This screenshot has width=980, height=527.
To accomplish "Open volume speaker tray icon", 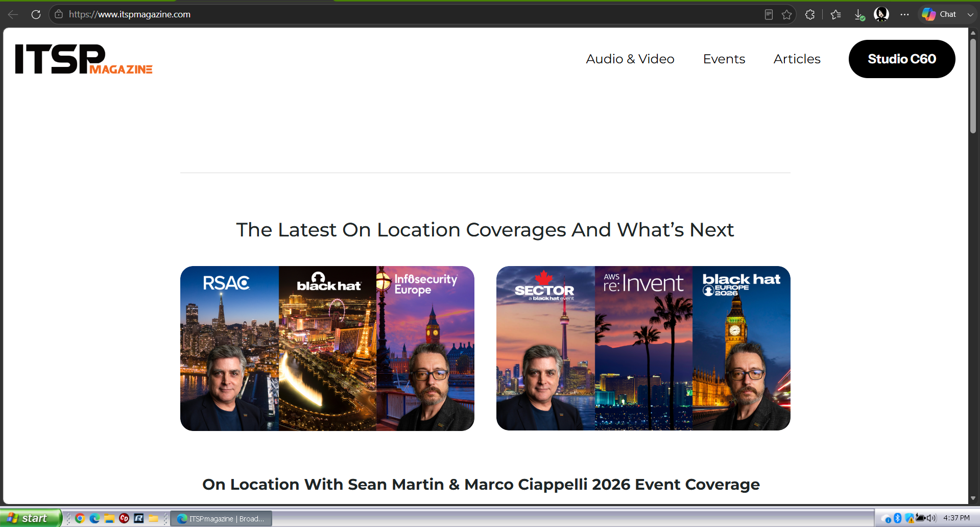I will pos(931,518).
